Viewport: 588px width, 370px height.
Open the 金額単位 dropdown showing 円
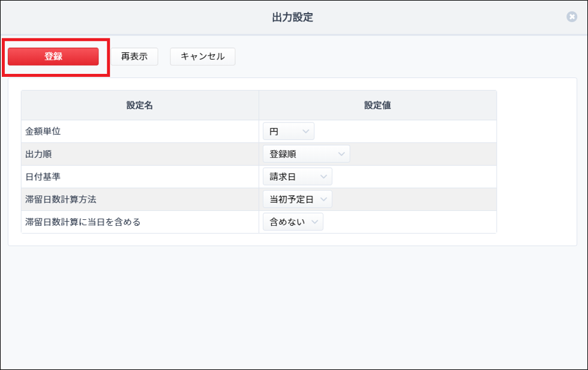point(289,132)
